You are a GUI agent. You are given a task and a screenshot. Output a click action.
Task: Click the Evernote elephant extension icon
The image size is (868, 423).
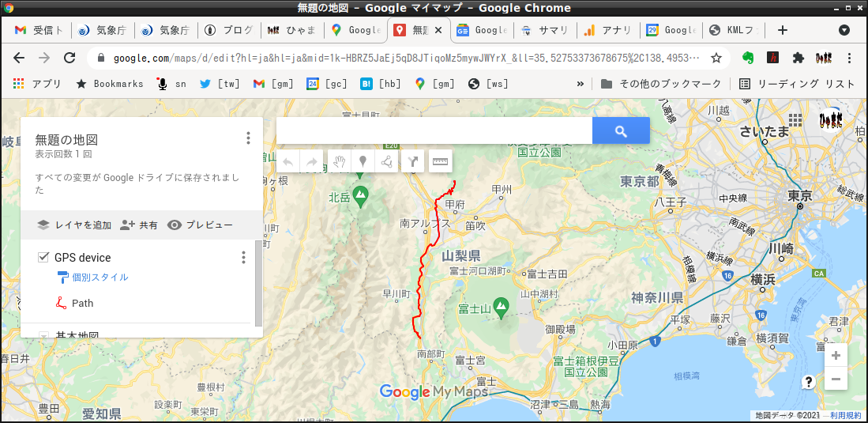tap(748, 58)
